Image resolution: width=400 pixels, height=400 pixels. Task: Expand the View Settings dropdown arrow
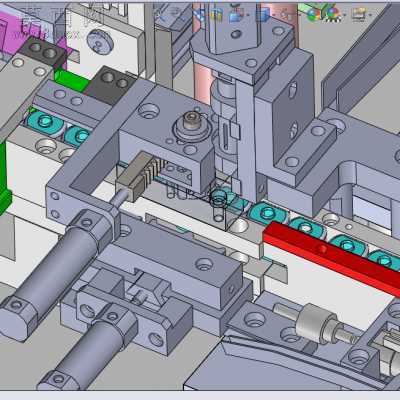370,15
